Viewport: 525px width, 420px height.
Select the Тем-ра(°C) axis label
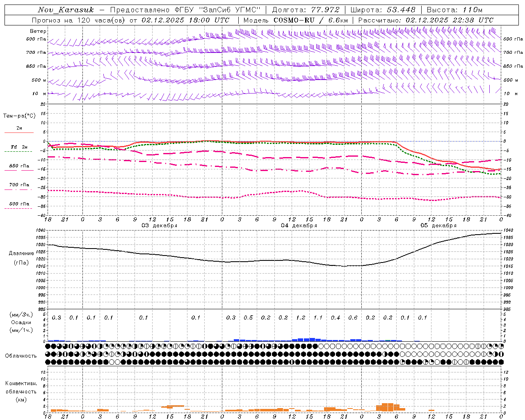point(19,116)
